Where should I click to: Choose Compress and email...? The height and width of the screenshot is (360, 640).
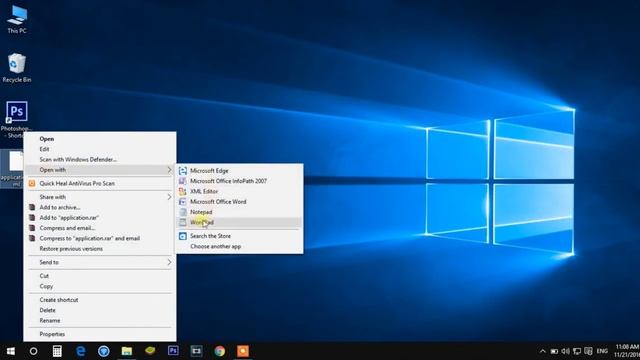click(x=100, y=228)
